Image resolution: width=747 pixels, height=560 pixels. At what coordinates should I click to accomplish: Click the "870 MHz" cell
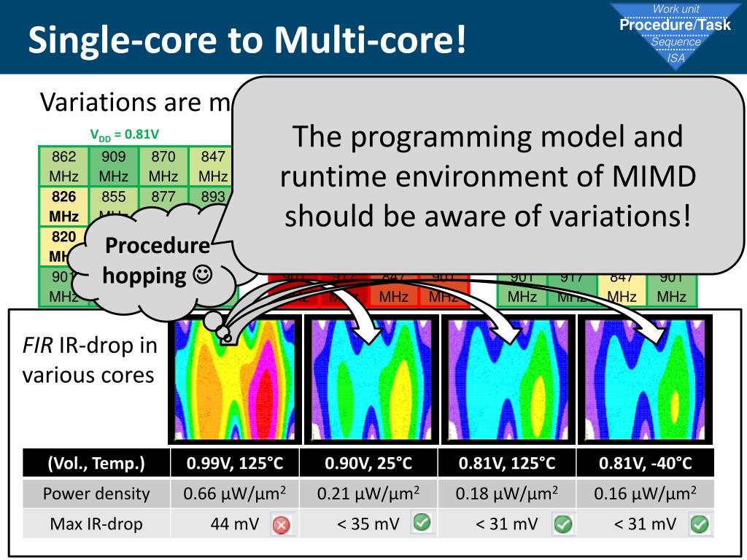point(163,166)
